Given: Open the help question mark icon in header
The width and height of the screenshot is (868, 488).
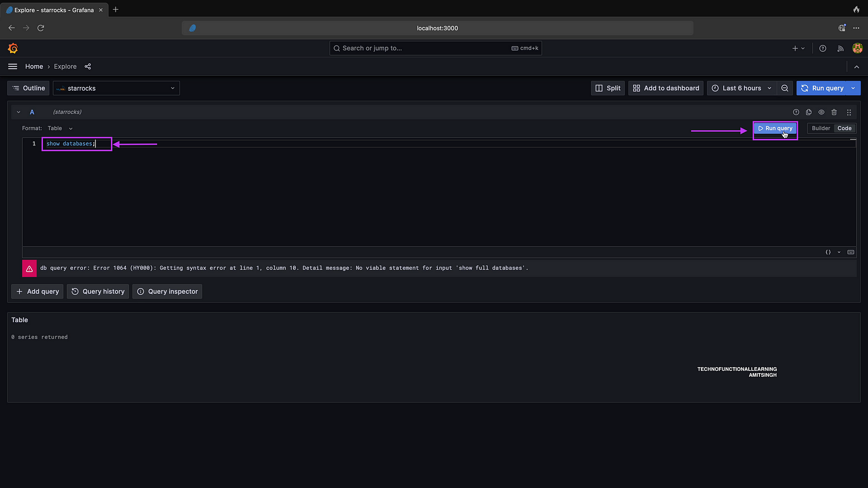Looking at the screenshot, I should [x=822, y=48].
